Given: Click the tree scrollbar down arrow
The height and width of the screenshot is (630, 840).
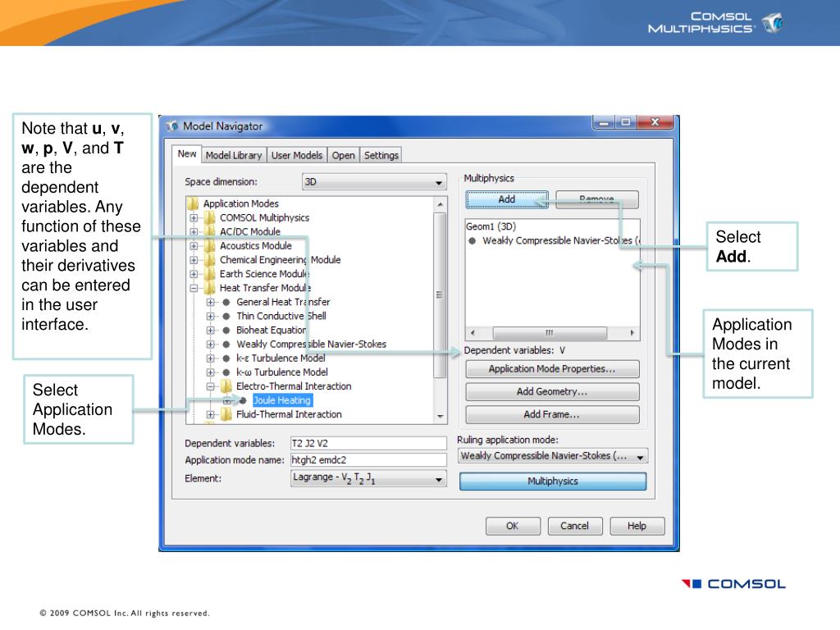Looking at the screenshot, I should (440, 416).
